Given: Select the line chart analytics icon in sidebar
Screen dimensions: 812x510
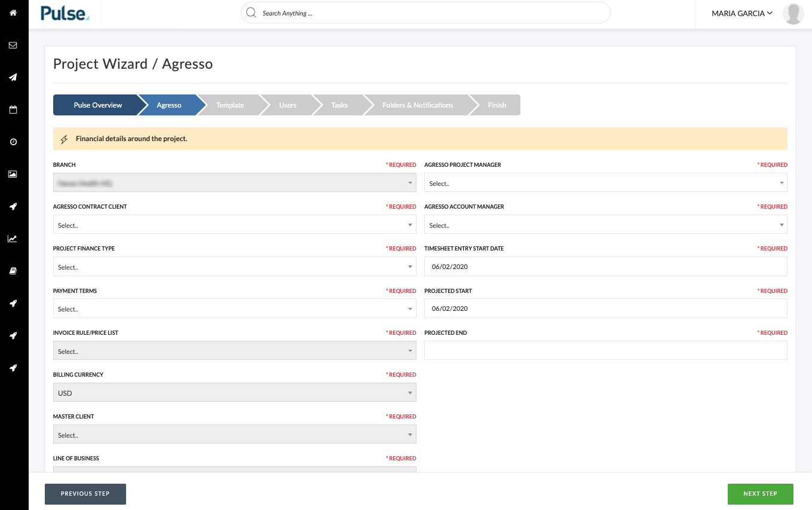Looking at the screenshot, I should [x=12, y=239].
